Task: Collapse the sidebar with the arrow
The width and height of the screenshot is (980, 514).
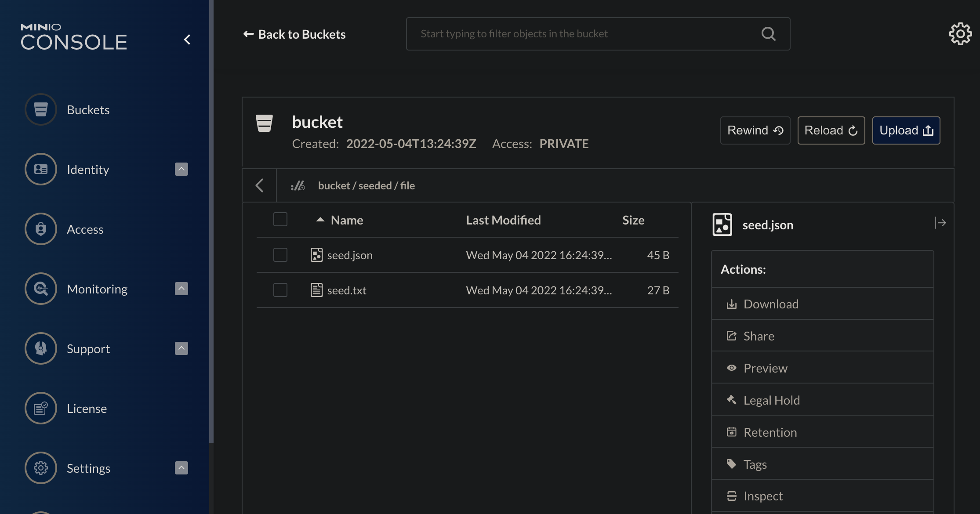Action: 187,40
